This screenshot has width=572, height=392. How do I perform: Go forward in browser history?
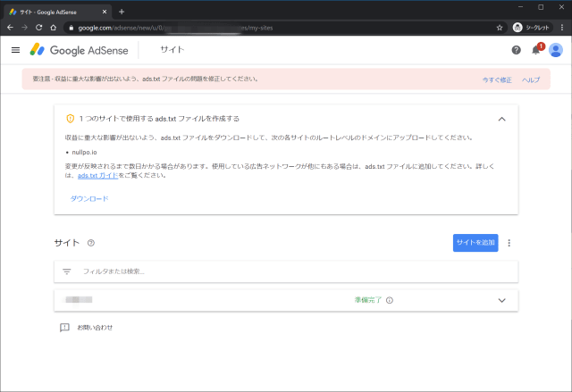[24, 28]
